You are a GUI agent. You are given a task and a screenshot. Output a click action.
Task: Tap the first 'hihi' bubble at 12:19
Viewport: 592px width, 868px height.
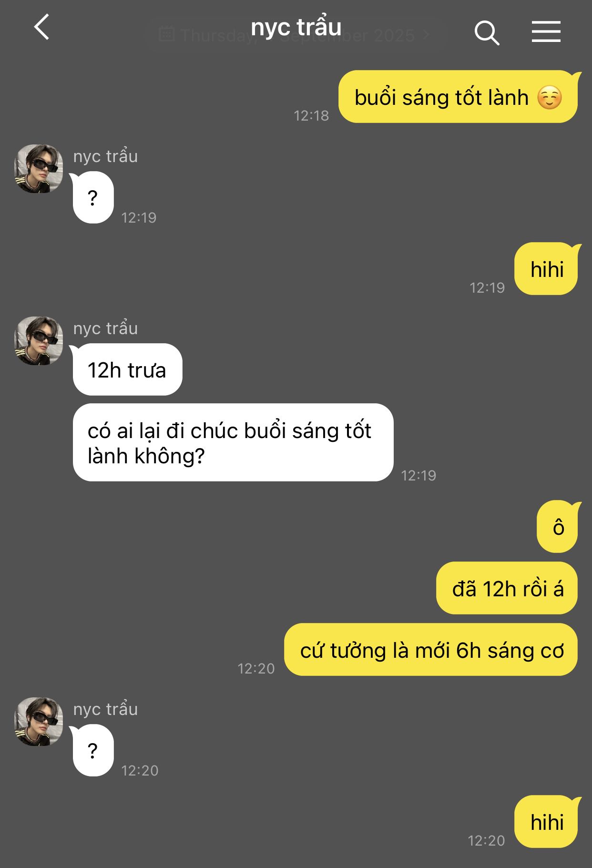click(546, 269)
